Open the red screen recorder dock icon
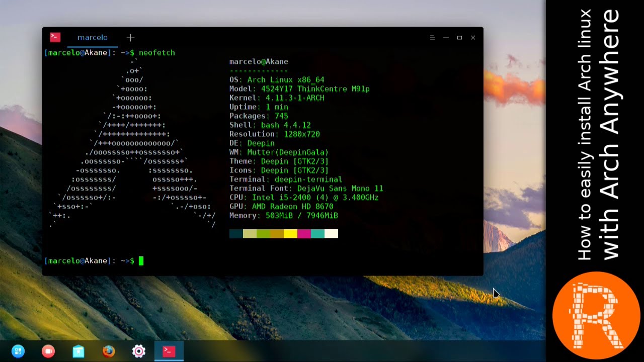The image size is (644, 362). 48,351
